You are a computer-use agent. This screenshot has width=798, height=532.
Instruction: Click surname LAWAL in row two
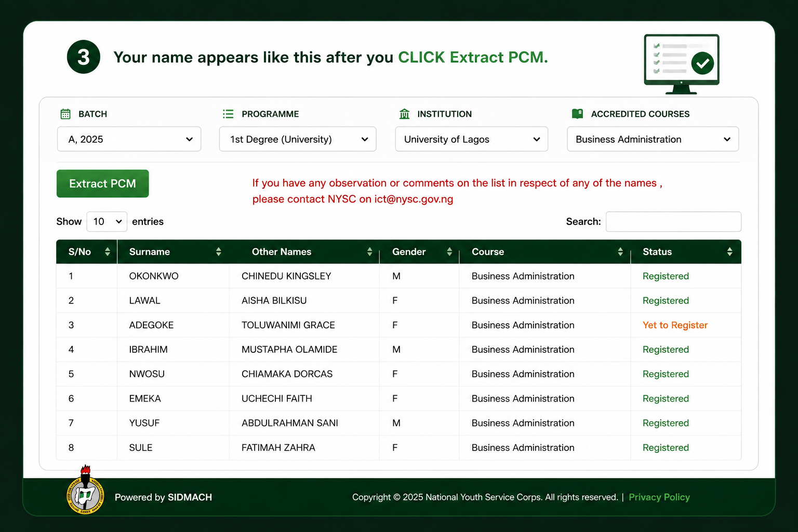point(145,301)
